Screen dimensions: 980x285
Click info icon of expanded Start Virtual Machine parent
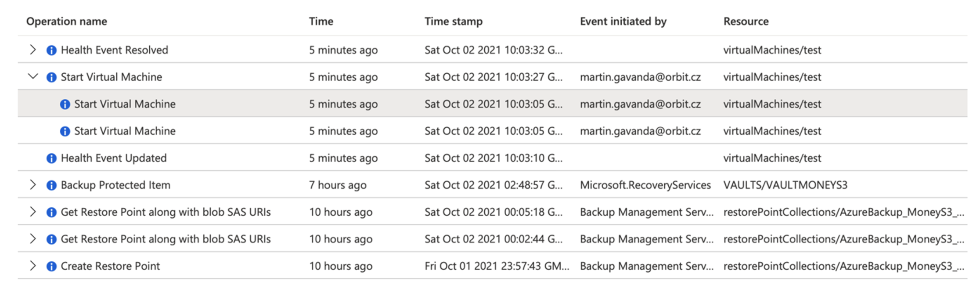click(x=51, y=77)
